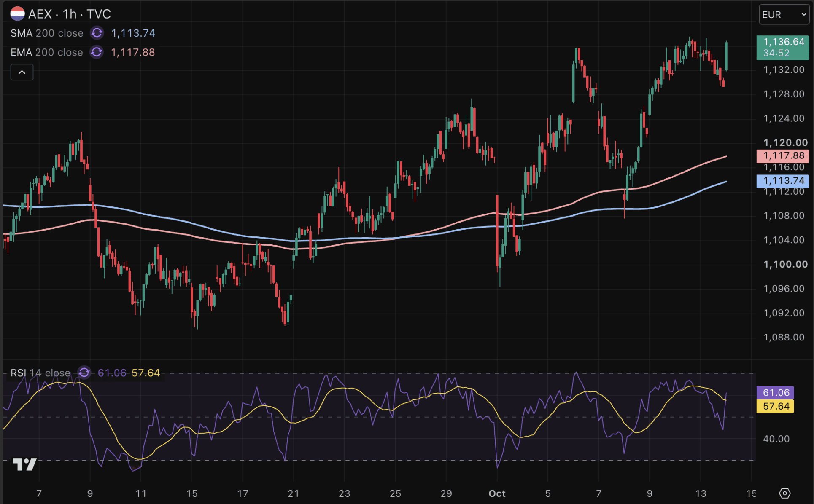The image size is (814, 504).
Task: Click the purple RSI value label 61.06 on axis
Action: (775, 393)
